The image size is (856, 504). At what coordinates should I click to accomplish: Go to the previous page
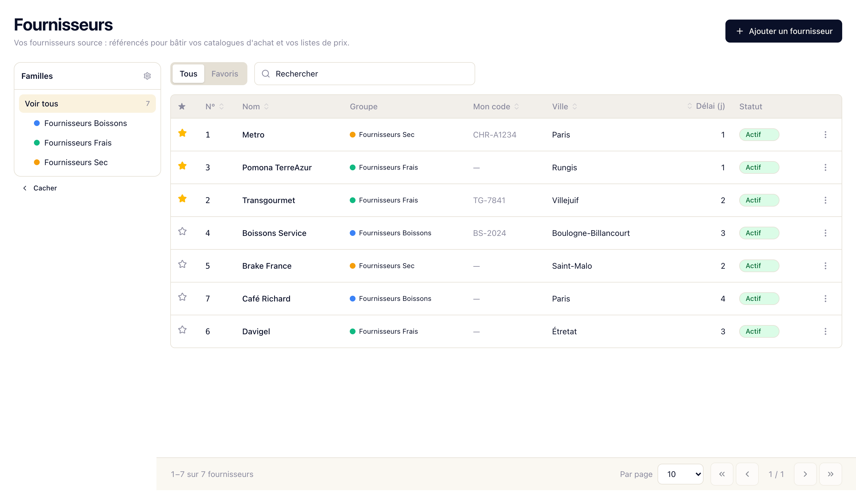point(747,474)
